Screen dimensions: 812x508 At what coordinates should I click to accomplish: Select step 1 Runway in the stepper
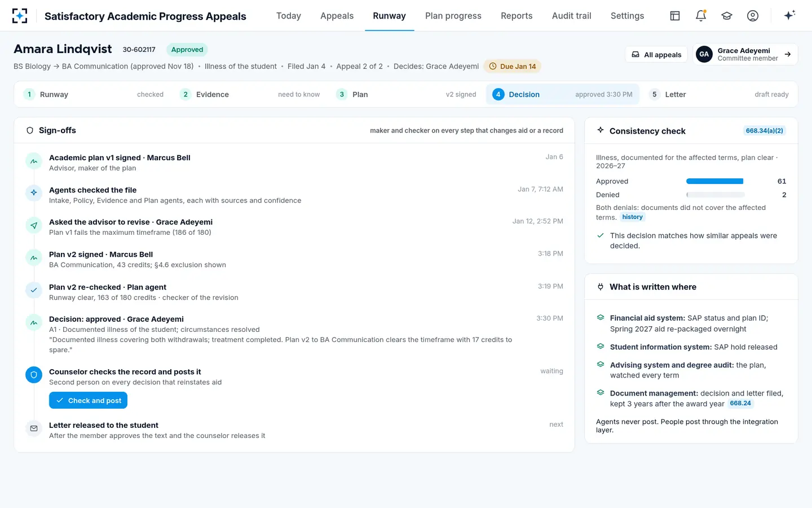(x=94, y=94)
